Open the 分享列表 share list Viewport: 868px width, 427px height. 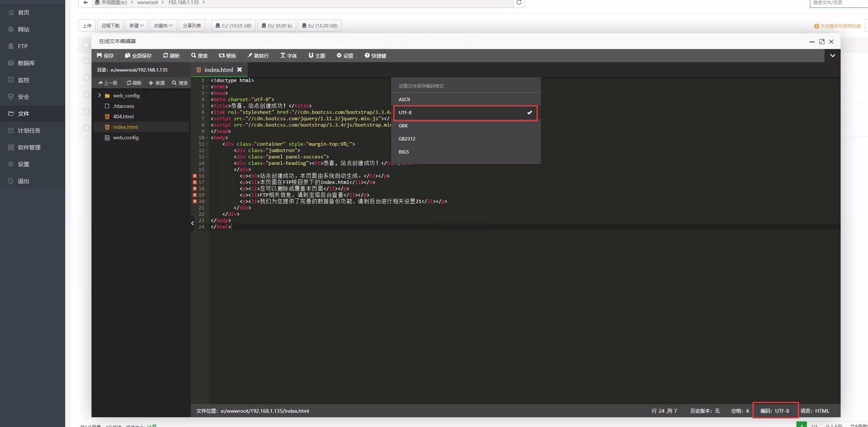pos(192,25)
